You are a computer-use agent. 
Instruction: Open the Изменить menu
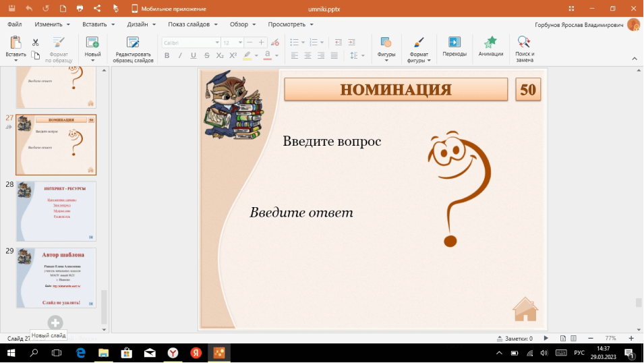pos(52,24)
